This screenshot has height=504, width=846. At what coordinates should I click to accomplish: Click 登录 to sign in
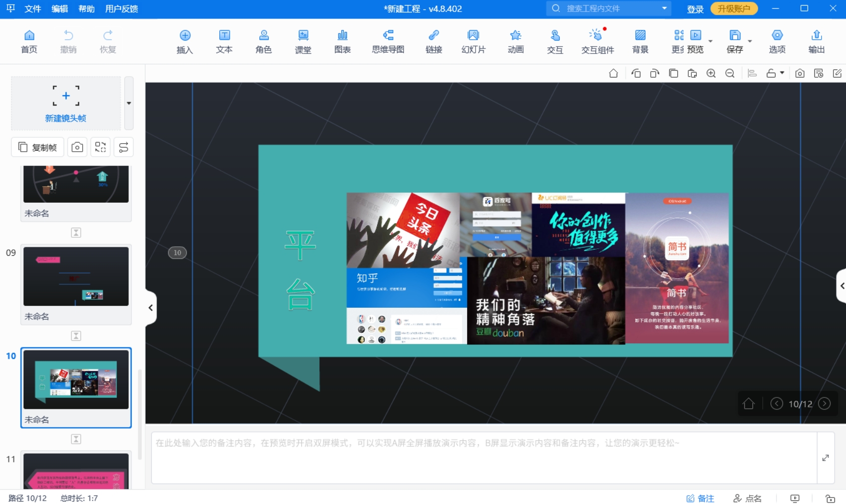[695, 9]
